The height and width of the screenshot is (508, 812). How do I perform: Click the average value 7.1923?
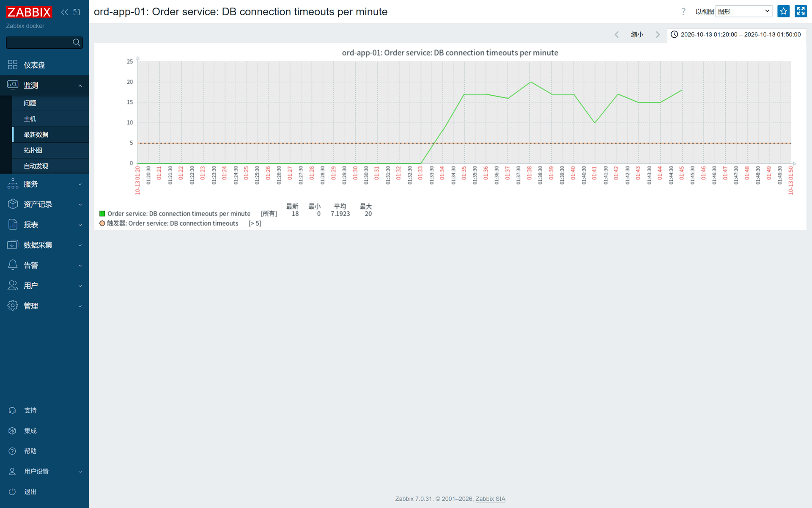[x=340, y=214]
